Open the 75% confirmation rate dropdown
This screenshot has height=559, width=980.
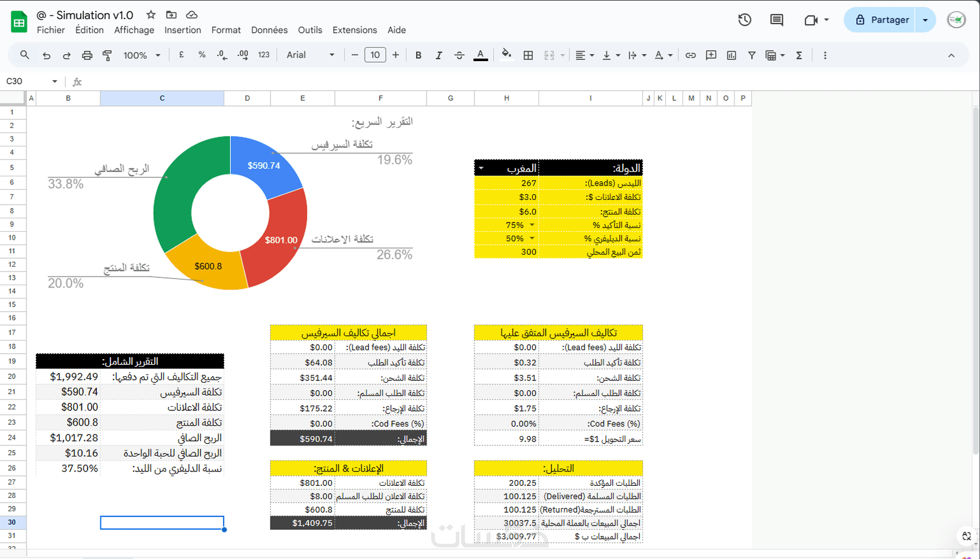[532, 225]
